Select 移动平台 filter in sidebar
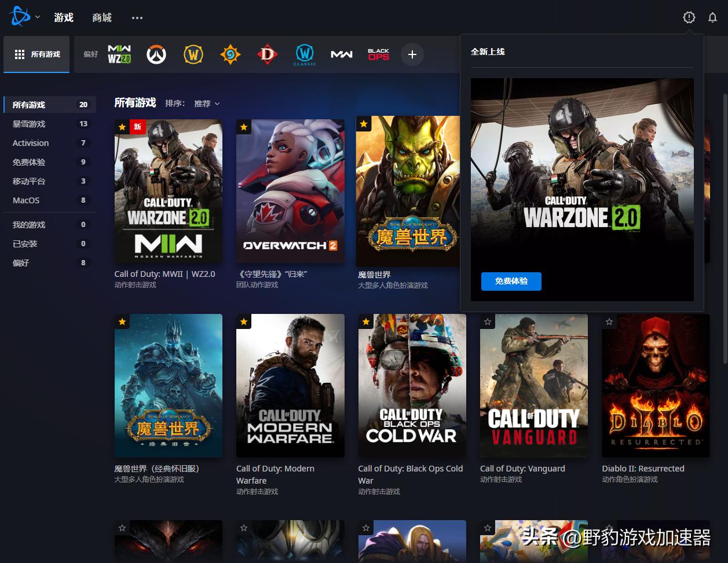The width and height of the screenshot is (728, 563). tap(50, 181)
